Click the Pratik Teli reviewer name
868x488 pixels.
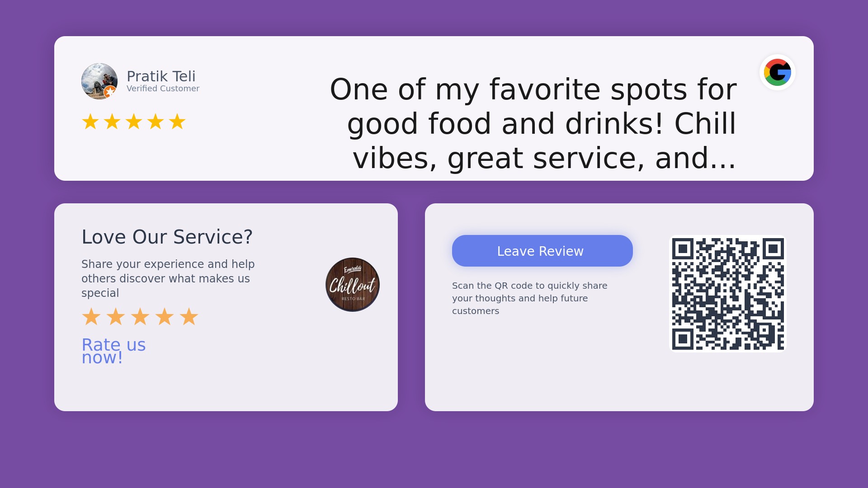161,76
